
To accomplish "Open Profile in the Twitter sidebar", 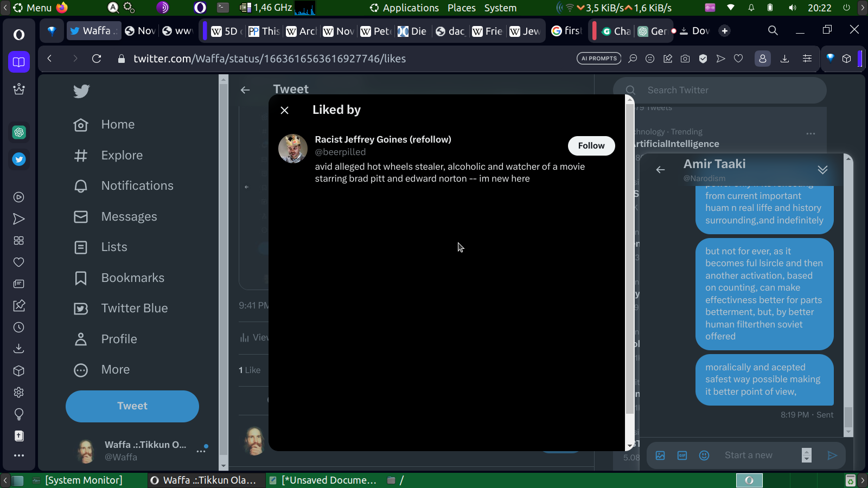I will 105,339.
